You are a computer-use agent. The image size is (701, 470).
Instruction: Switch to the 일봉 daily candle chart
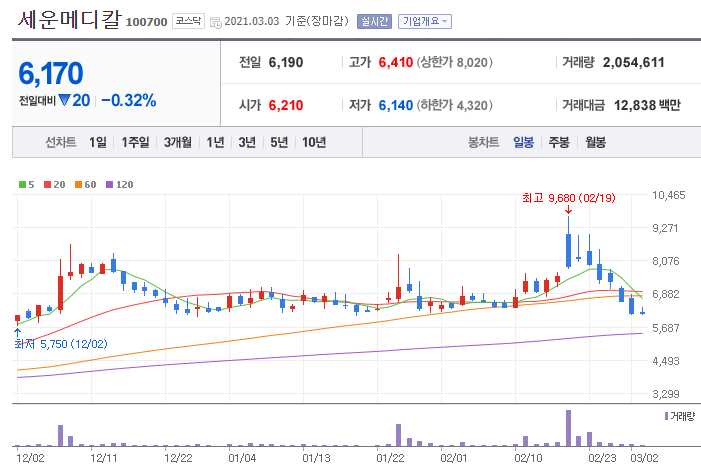click(524, 142)
